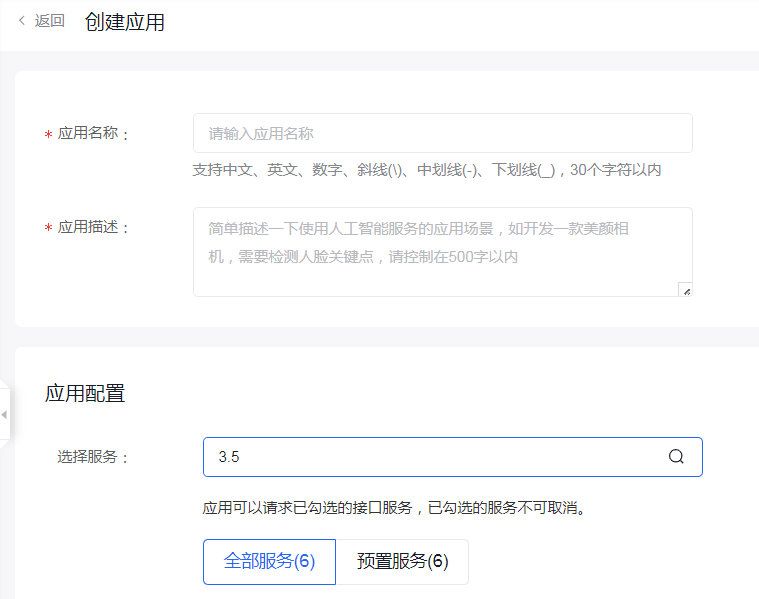The height and width of the screenshot is (599, 759).
Task: Click the 请输入应用名称 placeholder text
Action: [261, 133]
